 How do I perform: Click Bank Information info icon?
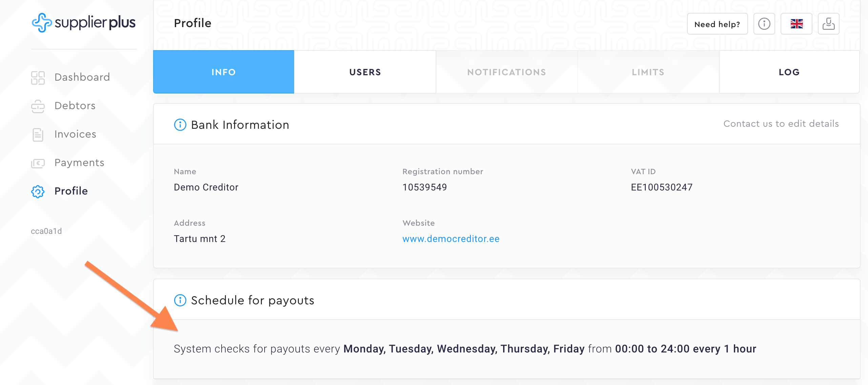(x=180, y=125)
